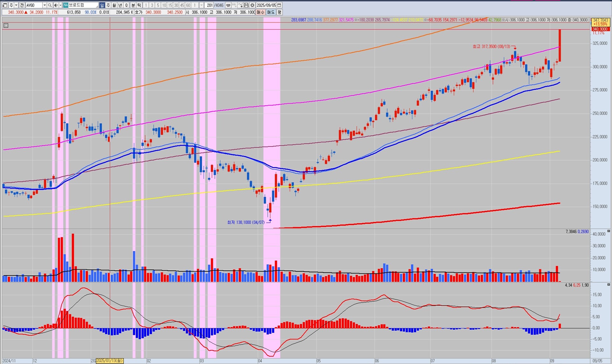Open the calendar date picker icon

279,5
